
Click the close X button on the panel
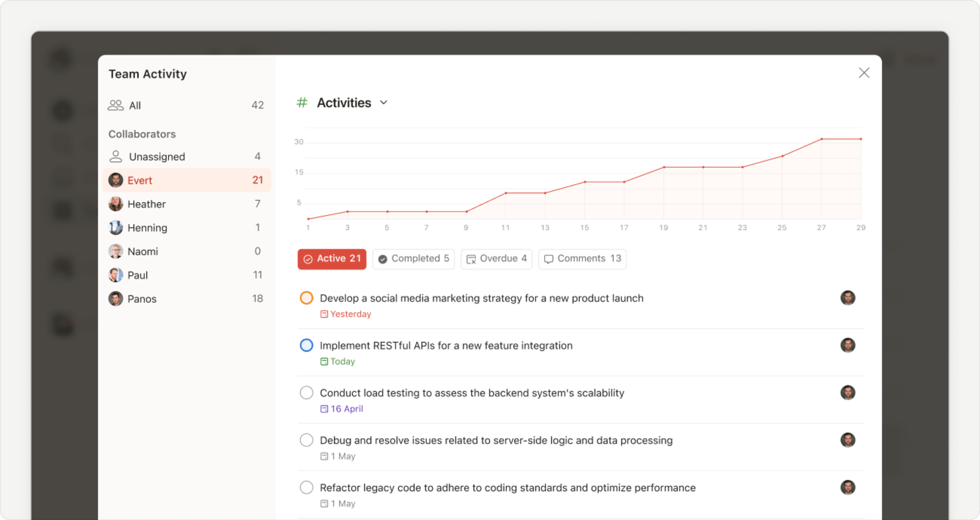pyautogui.click(x=865, y=73)
